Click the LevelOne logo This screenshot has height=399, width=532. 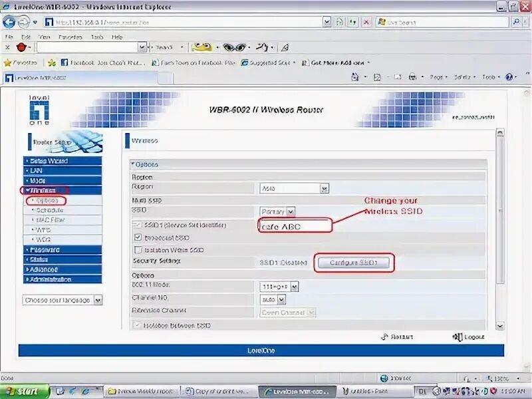coord(39,110)
